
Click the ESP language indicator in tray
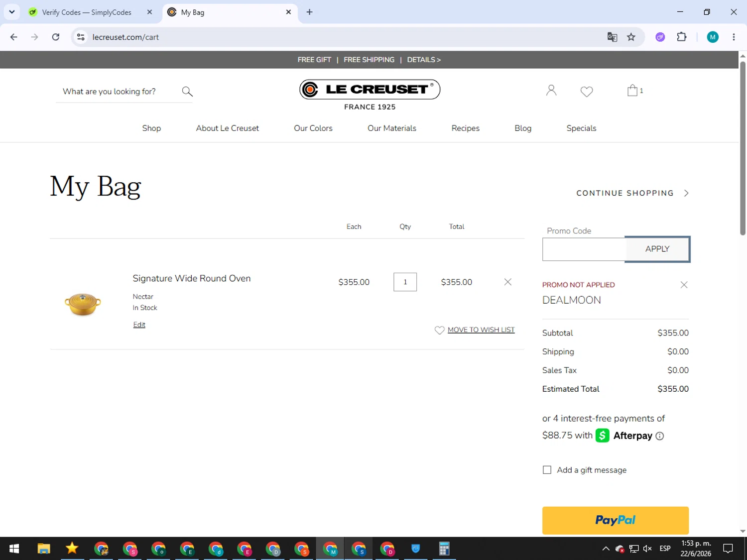(665, 549)
